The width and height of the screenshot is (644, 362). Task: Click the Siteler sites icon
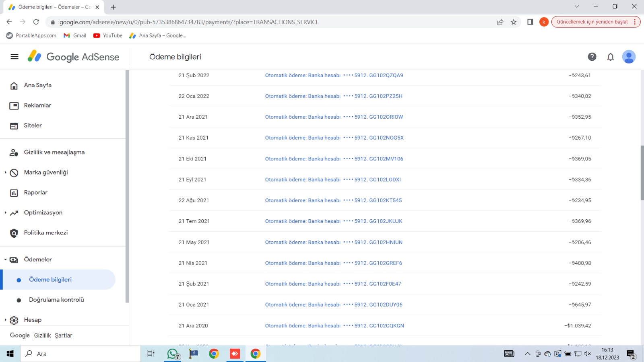click(14, 126)
